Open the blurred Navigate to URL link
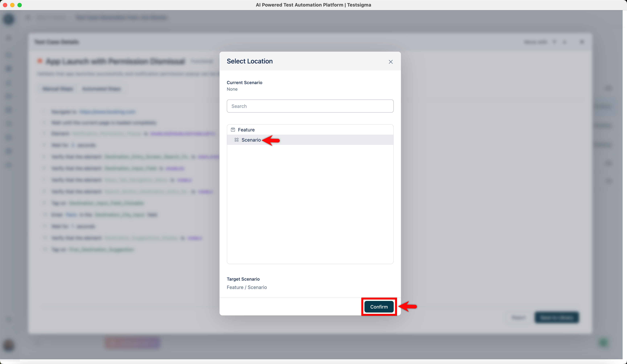The image size is (627, 364). (x=107, y=112)
